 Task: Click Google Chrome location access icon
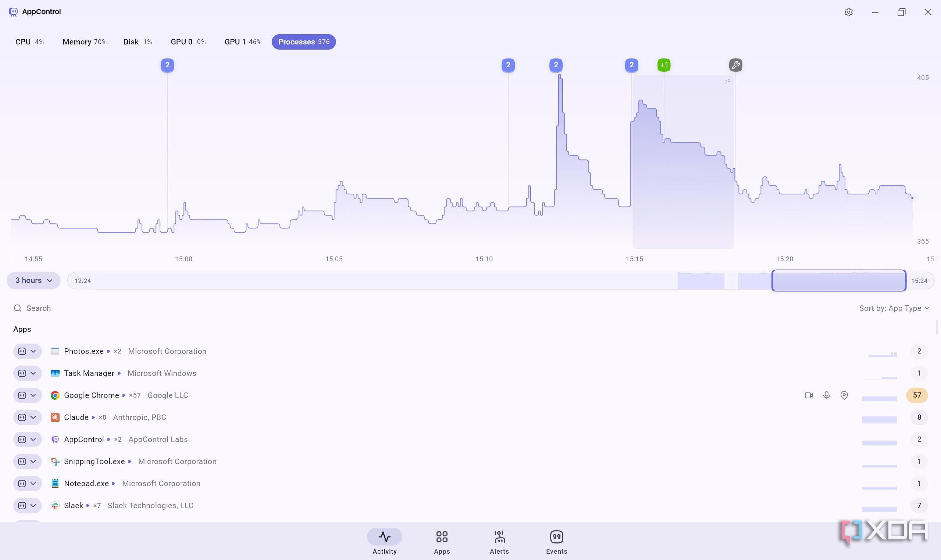pyautogui.click(x=844, y=395)
